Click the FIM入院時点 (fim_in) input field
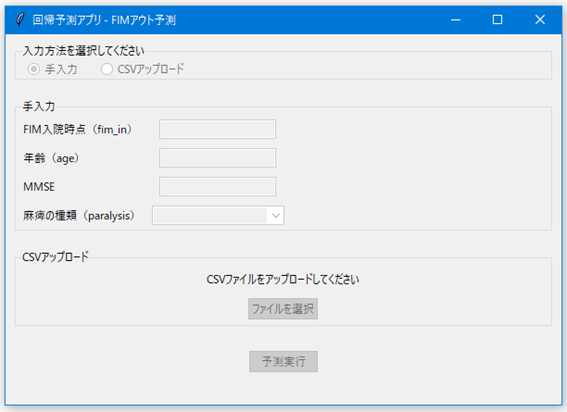The image size is (567, 412). click(217, 129)
